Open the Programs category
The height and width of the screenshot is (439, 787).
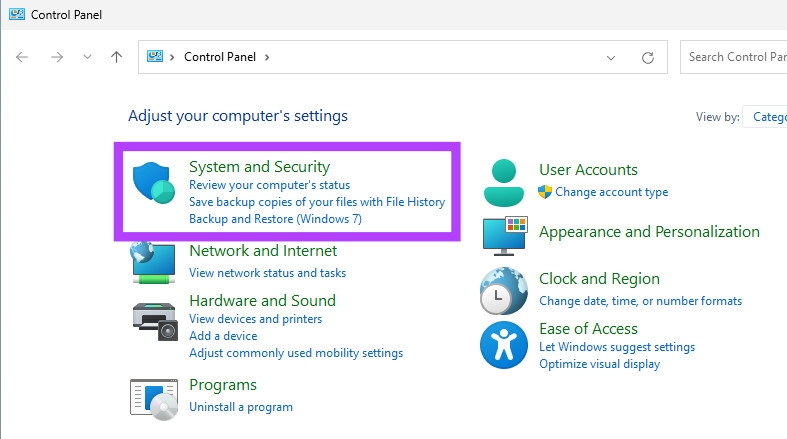(x=223, y=385)
